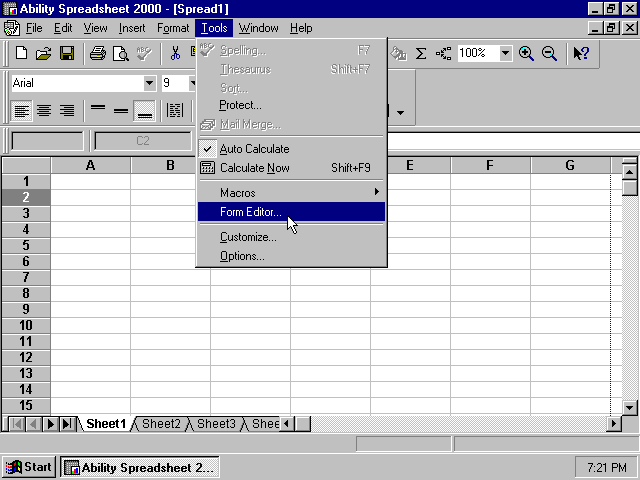The height and width of the screenshot is (480, 640).
Task: Click the align right icon
Action: tap(67, 110)
